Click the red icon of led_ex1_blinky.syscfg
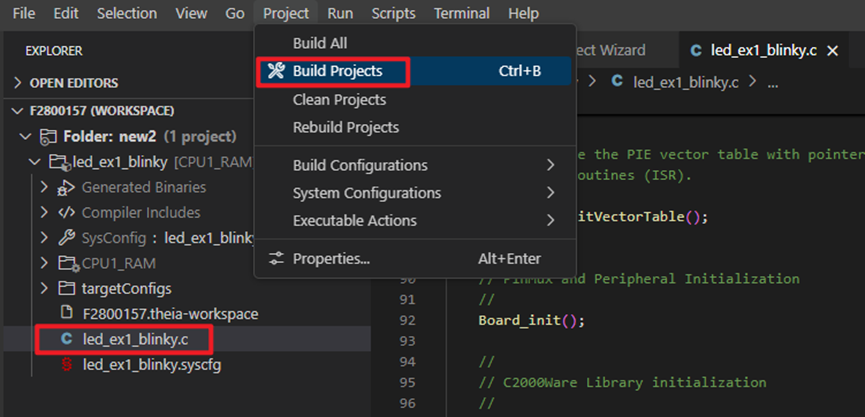Image resolution: width=865 pixels, height=417 pixels. point(66,364)
